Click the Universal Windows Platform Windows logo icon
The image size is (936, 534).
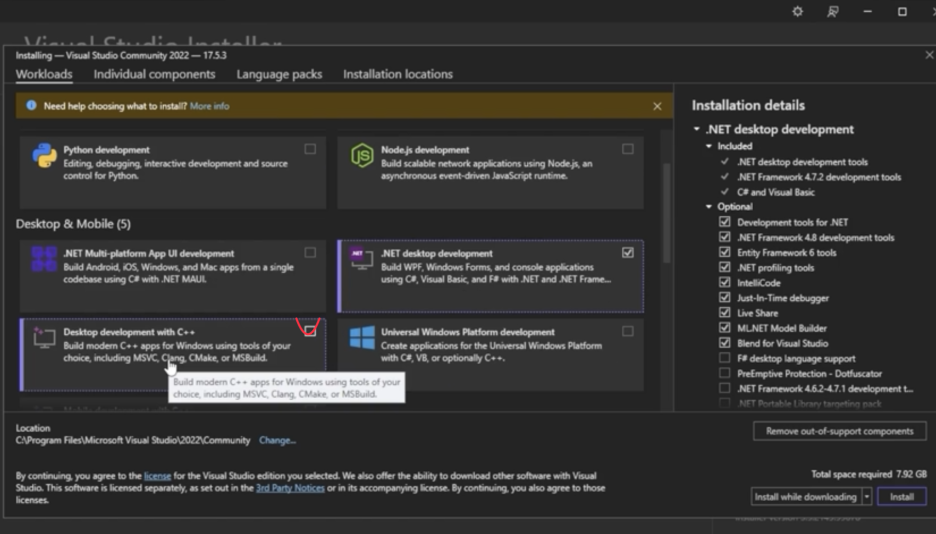[362, 338]
